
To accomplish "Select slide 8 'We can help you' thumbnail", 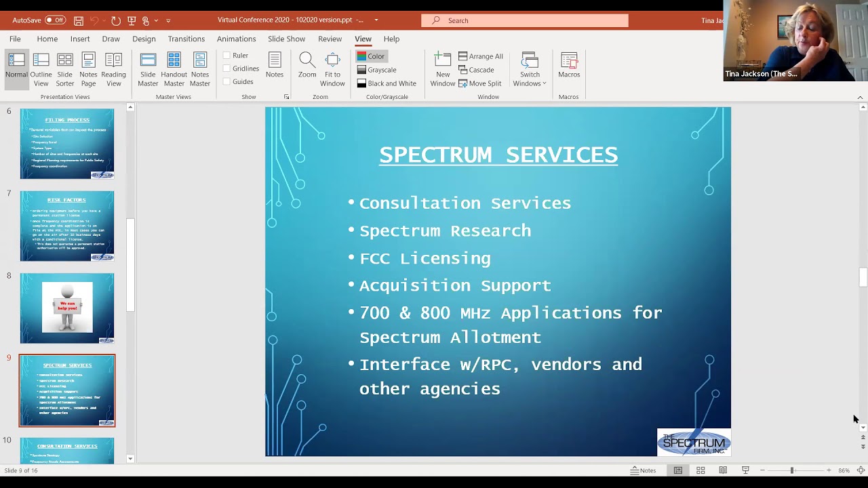I will click(67, 308).
